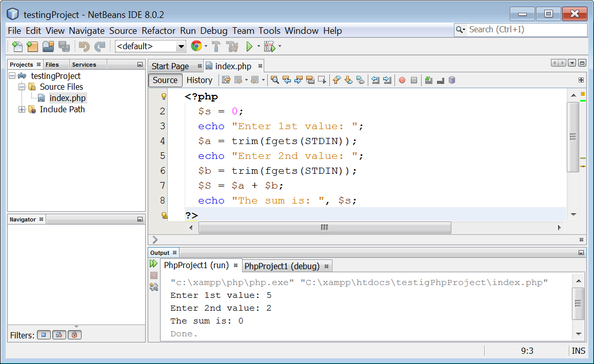The image size is (594, 364).
Task: Toggle the first Navigator filter button
Action: click(x=44, y=335)
